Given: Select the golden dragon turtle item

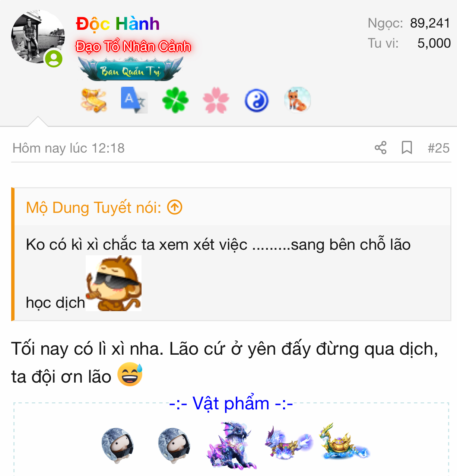Looking at the screenshot, I should click(x=344, y=441).
